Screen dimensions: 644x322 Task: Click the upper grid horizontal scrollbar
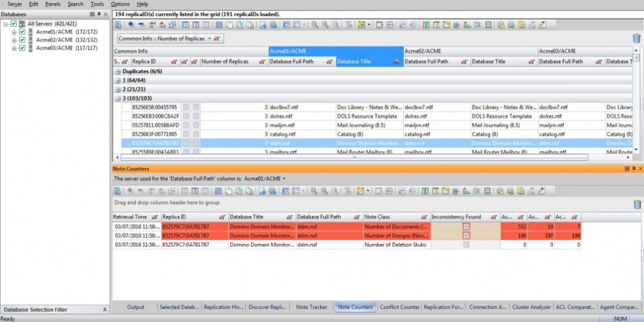354,157
